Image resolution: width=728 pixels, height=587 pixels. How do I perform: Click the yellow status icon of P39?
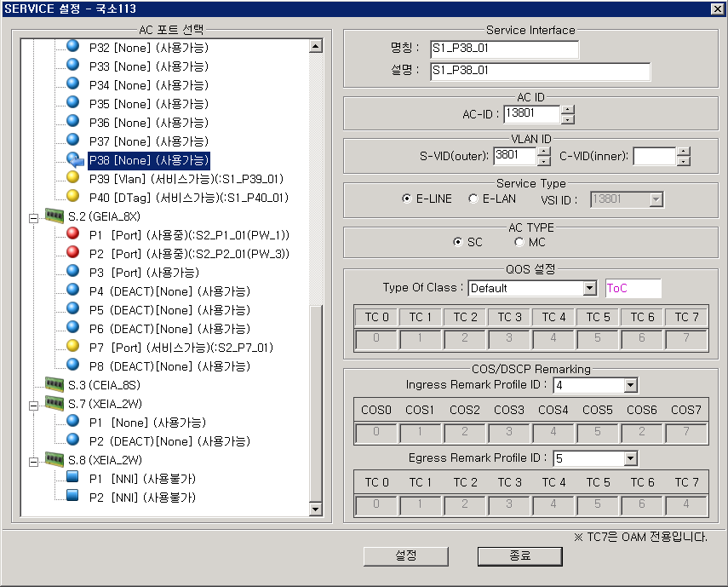pyautogui.click(x=73, y=177)
